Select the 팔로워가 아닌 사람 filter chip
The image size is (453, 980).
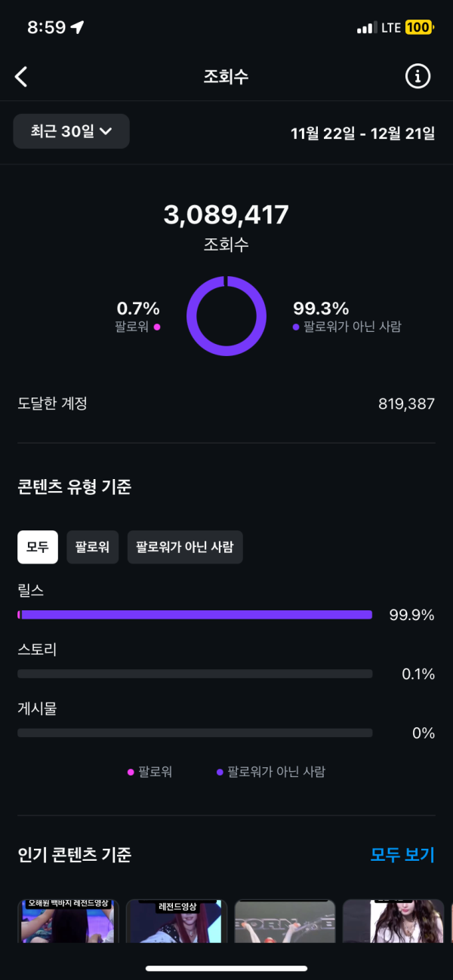pos(185,547)
